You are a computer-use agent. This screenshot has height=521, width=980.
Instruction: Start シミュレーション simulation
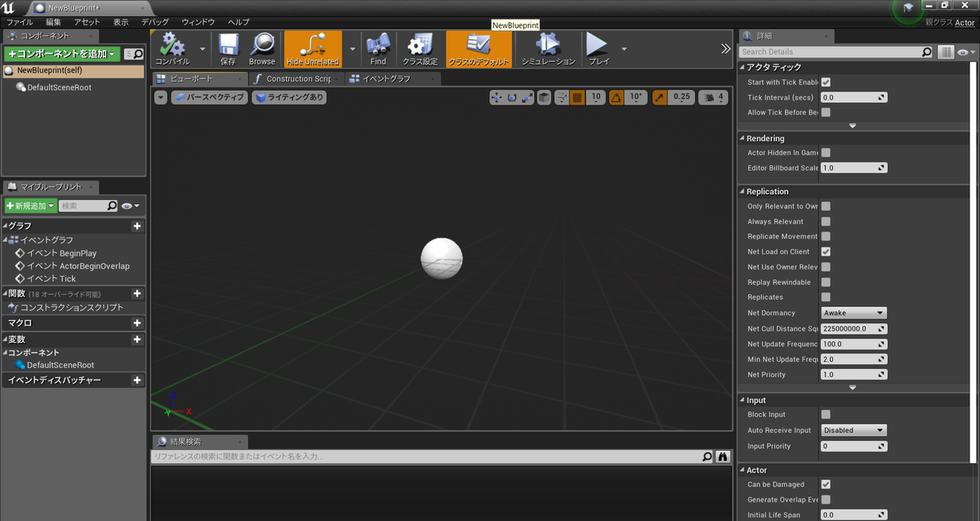coord(548,50)
